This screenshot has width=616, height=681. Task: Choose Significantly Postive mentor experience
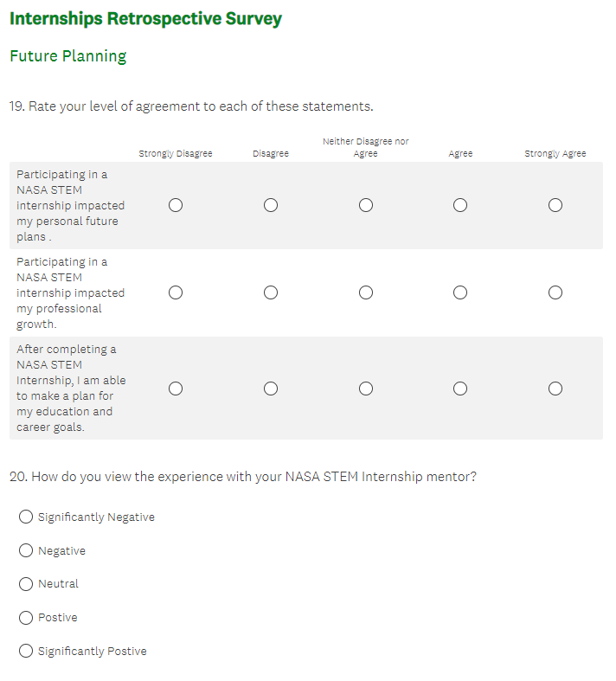[26, 651]
